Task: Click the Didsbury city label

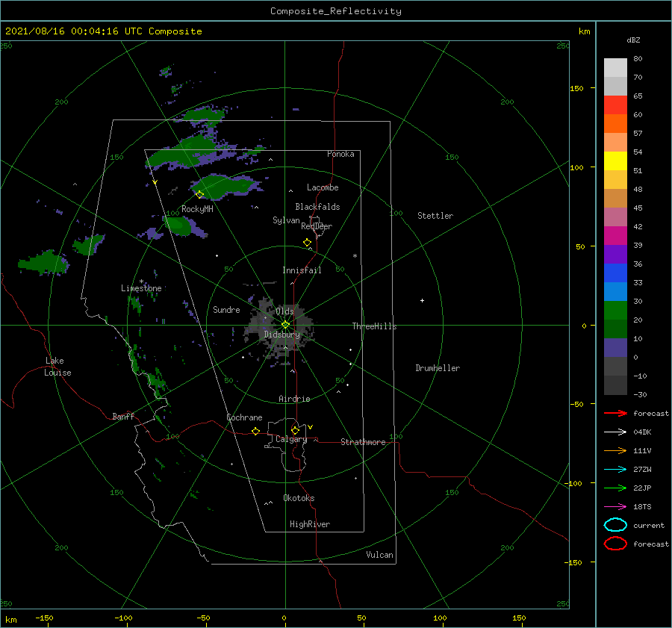Action: (x=282, y=335)
